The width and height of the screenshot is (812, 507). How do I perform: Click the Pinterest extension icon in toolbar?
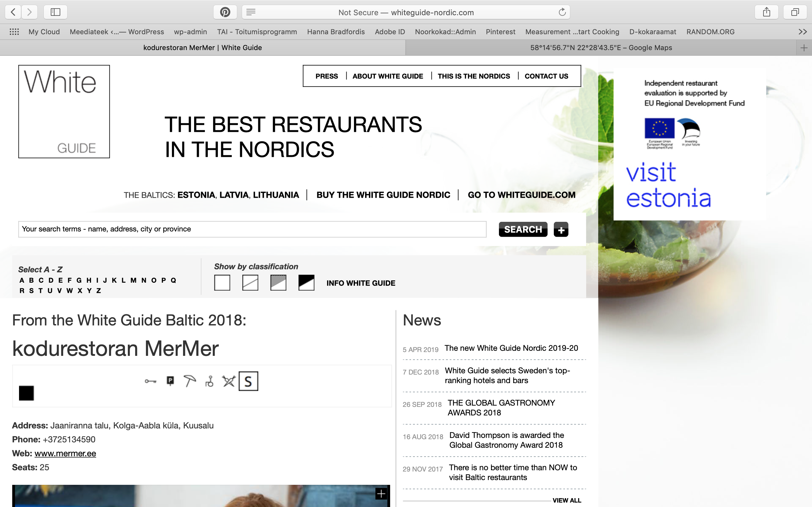pyautogui.click(x=225, y=12)
